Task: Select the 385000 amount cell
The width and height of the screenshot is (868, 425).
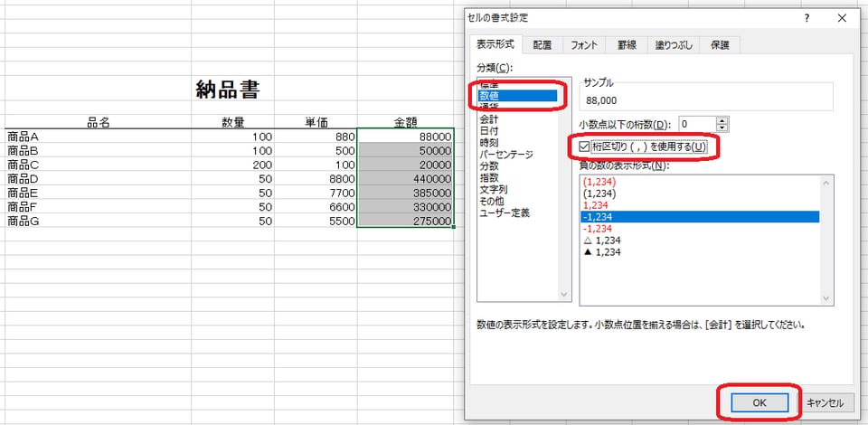Action: (405, 193)
